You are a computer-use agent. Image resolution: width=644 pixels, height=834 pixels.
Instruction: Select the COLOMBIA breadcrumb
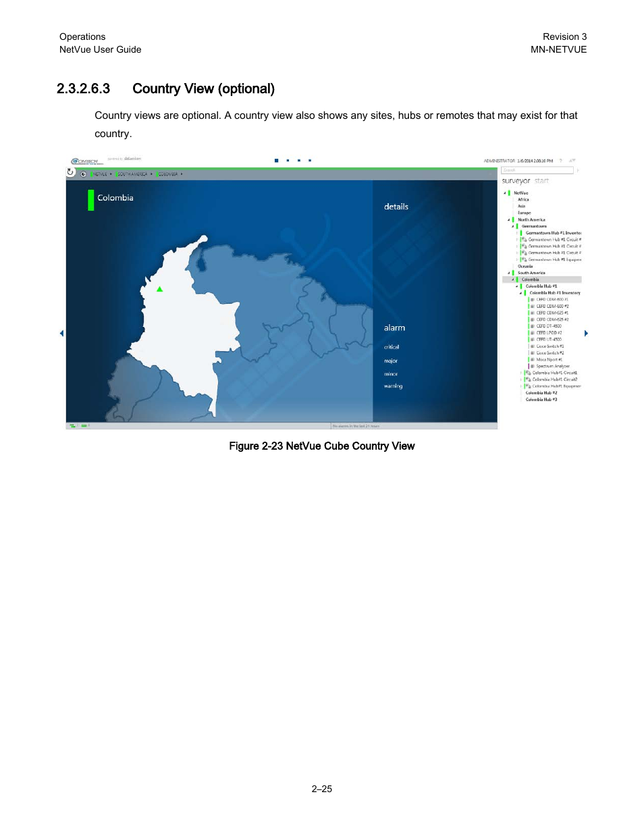tap(169, 174)
